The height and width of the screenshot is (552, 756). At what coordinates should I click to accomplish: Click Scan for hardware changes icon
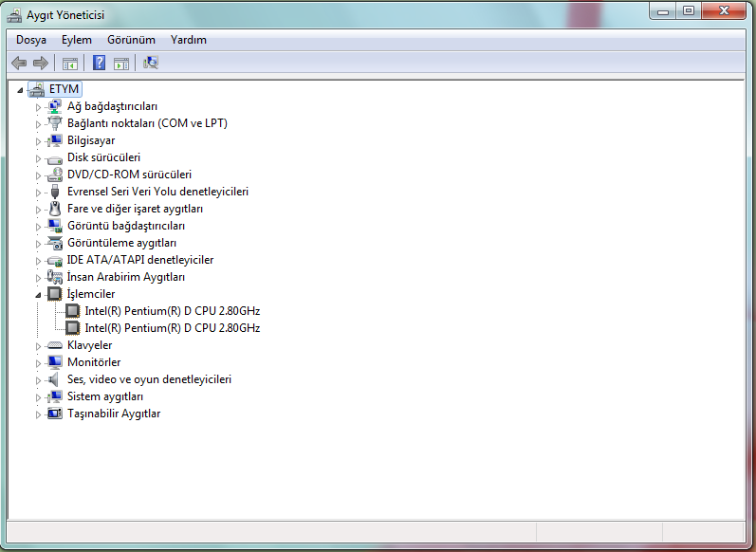pyautogui.click(x=151, y=63)
